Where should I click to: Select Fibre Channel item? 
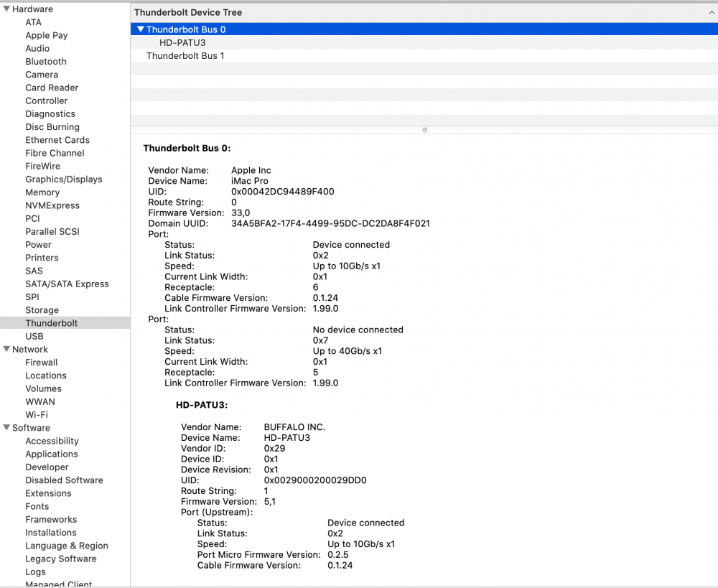(55, 153)
